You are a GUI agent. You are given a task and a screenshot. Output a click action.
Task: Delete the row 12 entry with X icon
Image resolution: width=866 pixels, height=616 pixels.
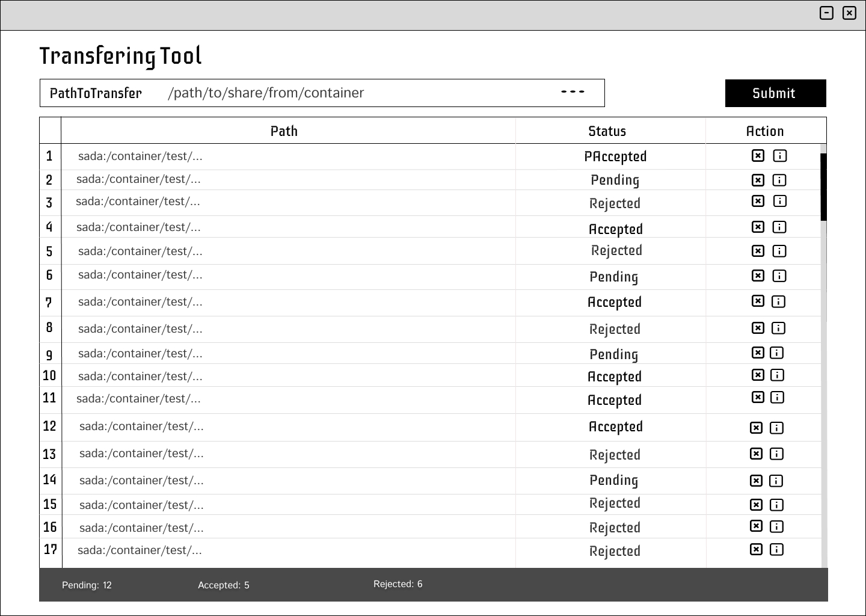[756, 428]
